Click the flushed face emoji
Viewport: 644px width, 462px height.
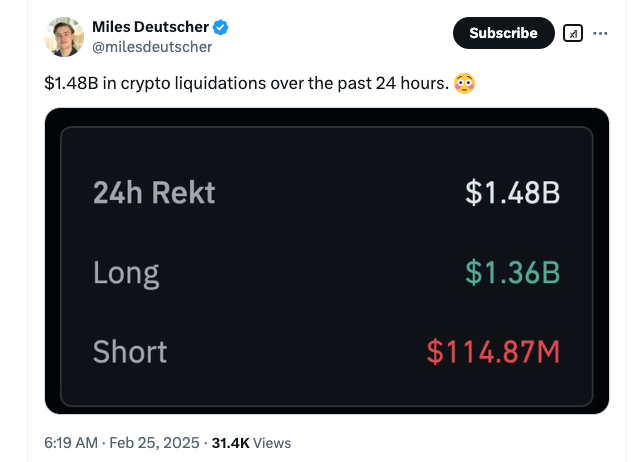pos(465,83)
